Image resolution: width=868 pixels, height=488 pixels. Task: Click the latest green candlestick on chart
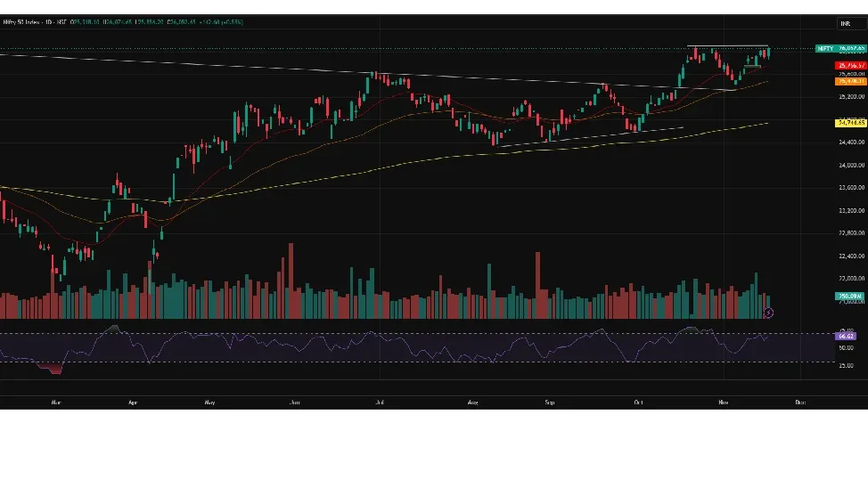pos(768,53)
